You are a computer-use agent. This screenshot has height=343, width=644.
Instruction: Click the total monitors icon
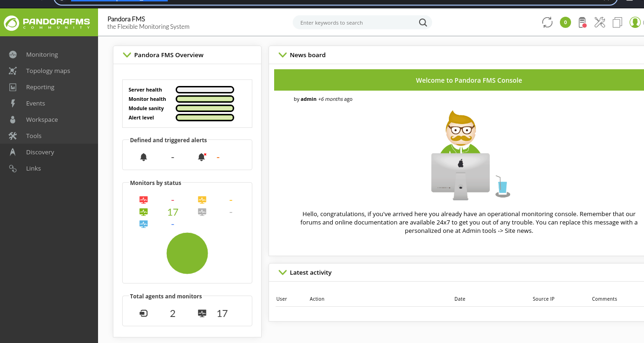(202, 314)
